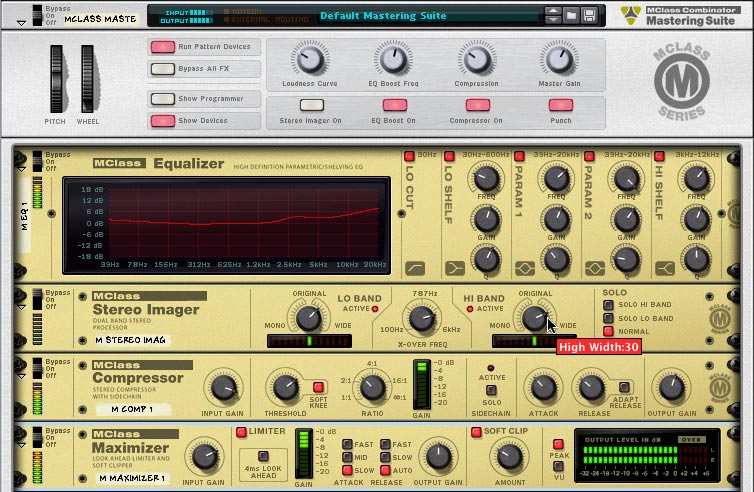The height and width of the screenshot is (492, 754).
Task: Save patch using floppy disk icon
Action: 590,15
